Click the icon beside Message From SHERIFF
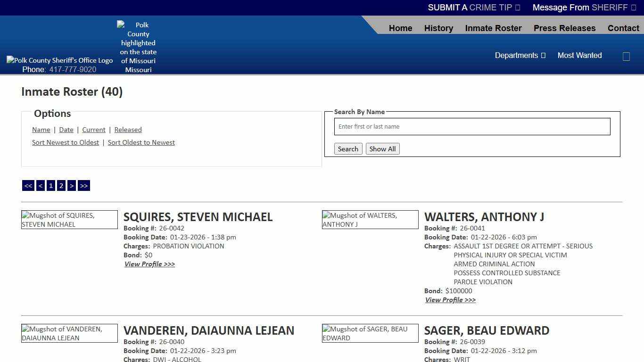The height and width of the screenshot is (362, 644). click(x=634, y=7)
